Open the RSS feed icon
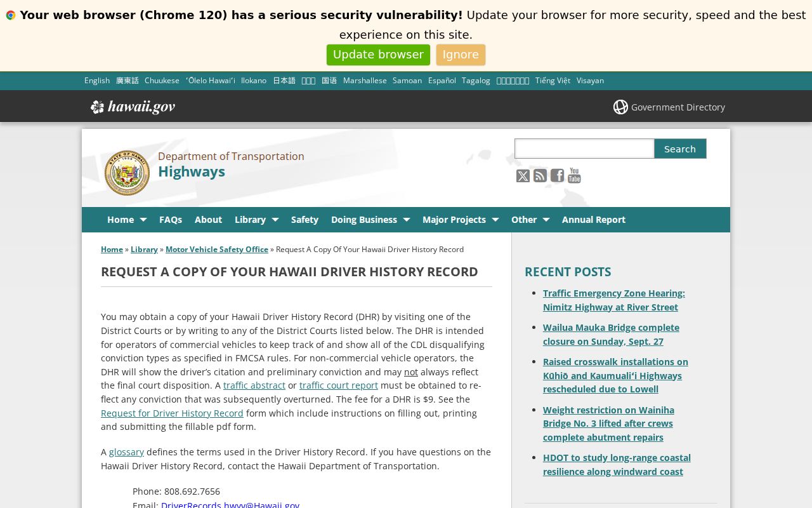The width and height of the screenshot is (812, 508). pos(540,176)
